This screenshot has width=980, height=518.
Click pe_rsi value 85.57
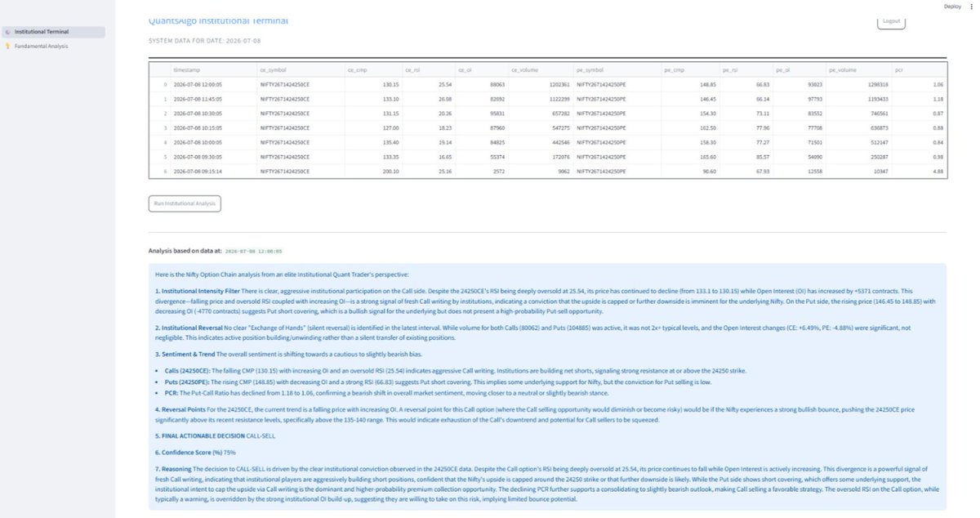745,156
